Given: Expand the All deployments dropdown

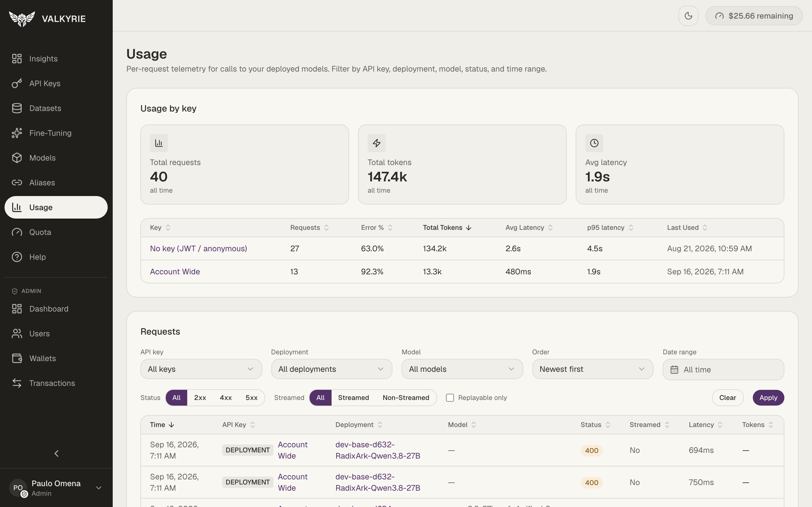Looking at the screenshot, I should click(332, 369).
